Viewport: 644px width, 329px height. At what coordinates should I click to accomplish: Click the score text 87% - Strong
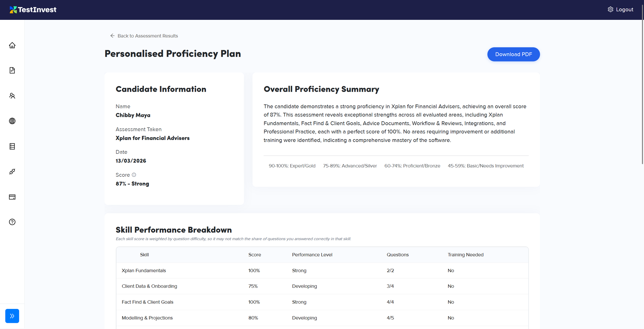tap(132, 184)
